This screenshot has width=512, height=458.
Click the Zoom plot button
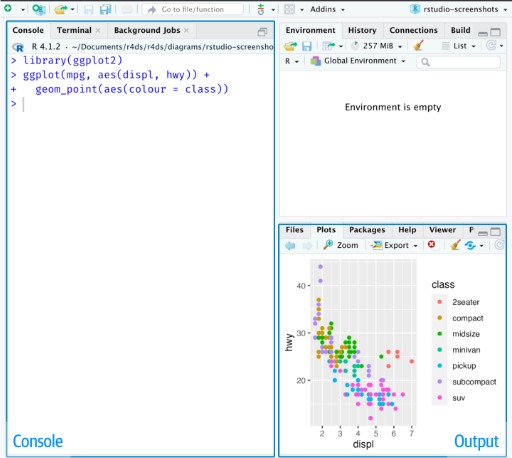click(341, 245)
